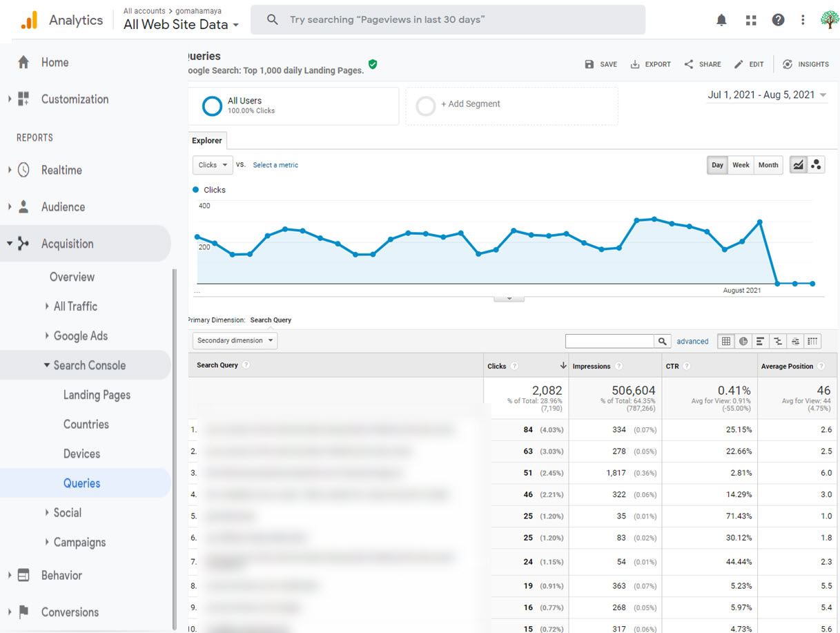Select the Comparison view icon
Screen dimensions: 840x633
point(778,341)
